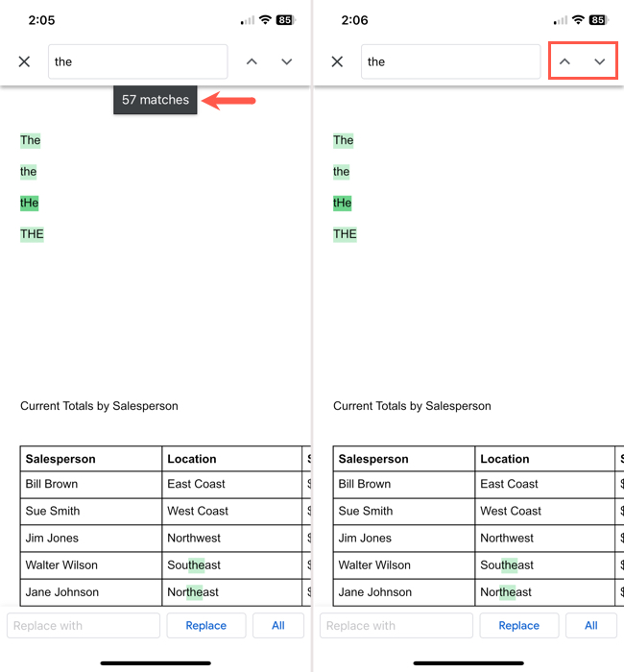The width and height of the screenshot is (624, 672).
Task: Tap previous match arrow in right screen
Action: (x=564, y=61)
